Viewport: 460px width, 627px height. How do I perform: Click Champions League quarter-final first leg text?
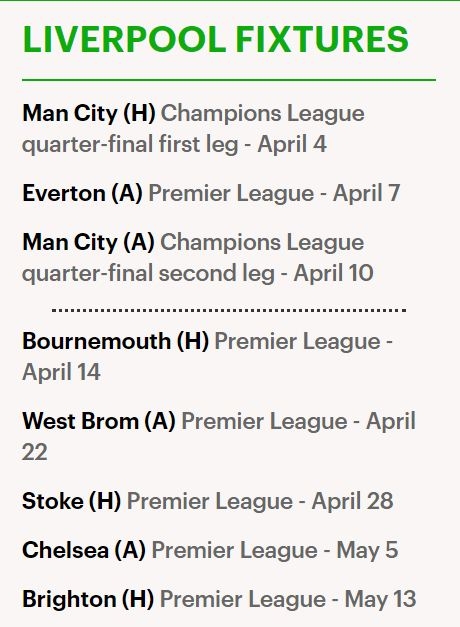193,129
